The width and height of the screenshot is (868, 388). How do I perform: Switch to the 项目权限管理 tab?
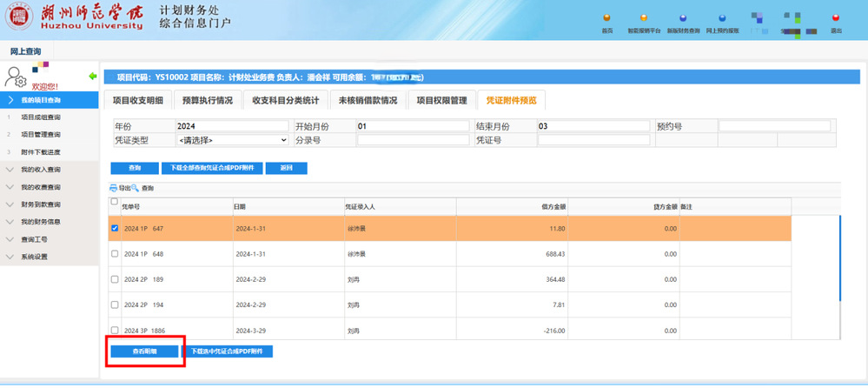pos(441,100)
